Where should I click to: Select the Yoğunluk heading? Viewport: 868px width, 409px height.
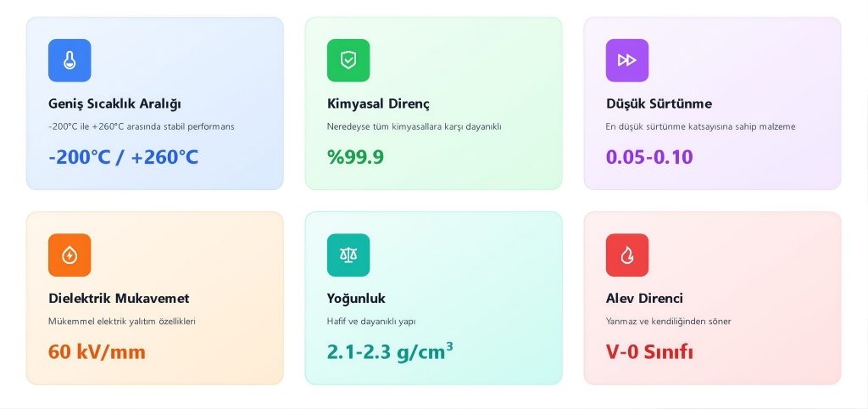pyautogui.click(x=356, y=299)
